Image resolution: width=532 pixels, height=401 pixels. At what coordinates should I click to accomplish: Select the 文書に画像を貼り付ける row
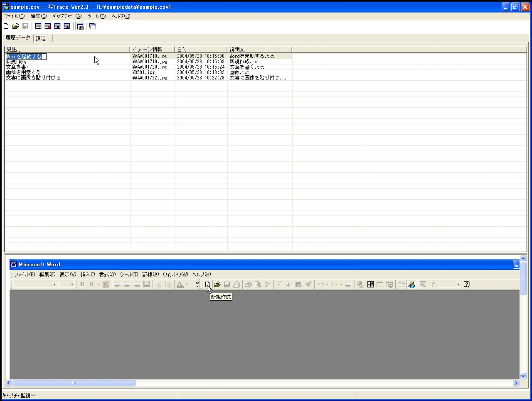click(33, 78)
